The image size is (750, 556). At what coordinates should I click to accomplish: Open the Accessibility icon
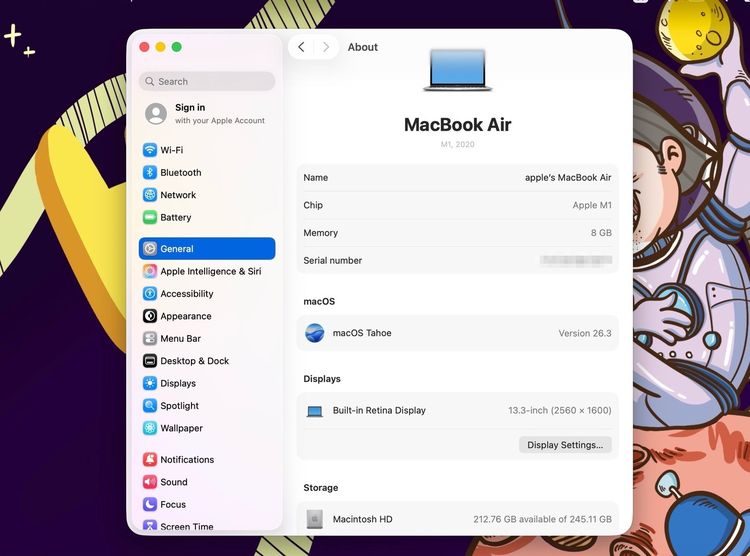150,293
